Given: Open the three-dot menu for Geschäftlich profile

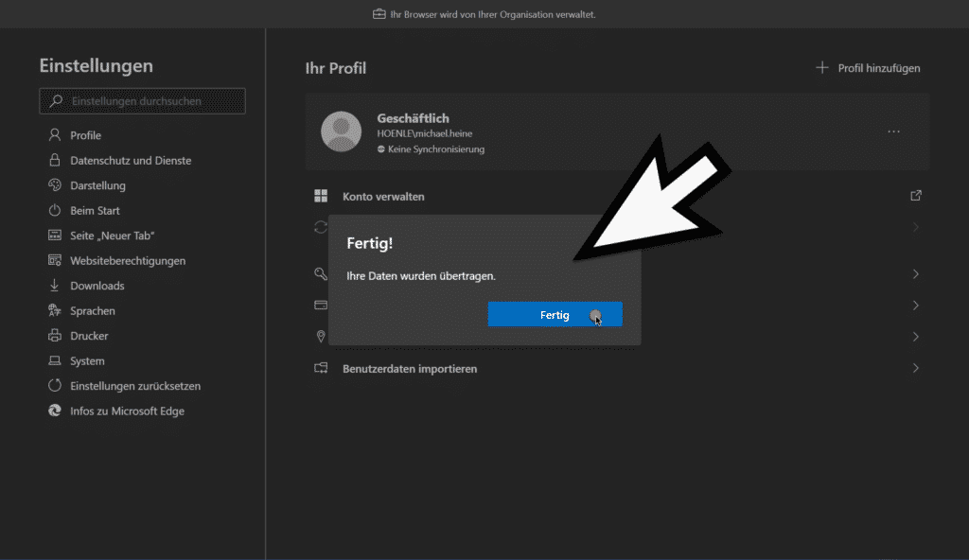Looking at the screenshot, I should (x=893, y=131).
